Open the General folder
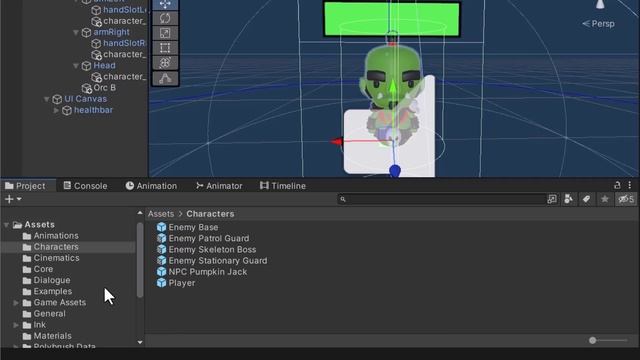Viewport: 640px width, 360px height. [x=49, y=313]
